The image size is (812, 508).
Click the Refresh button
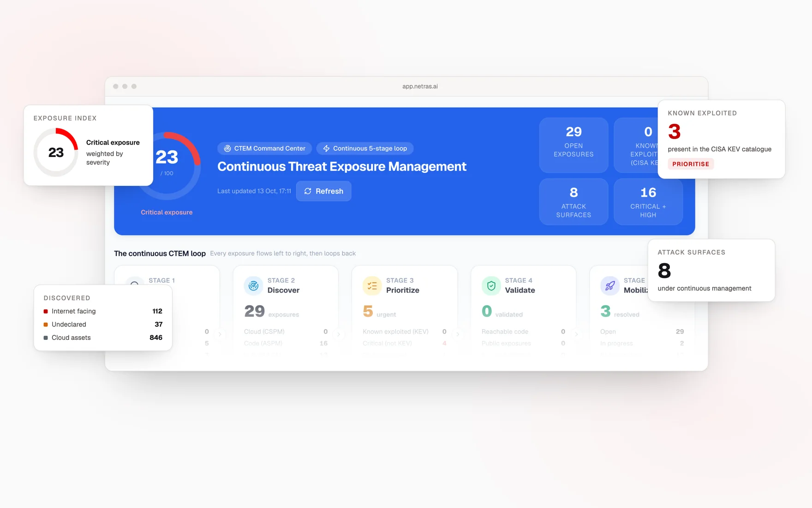(x=323, y=191)
